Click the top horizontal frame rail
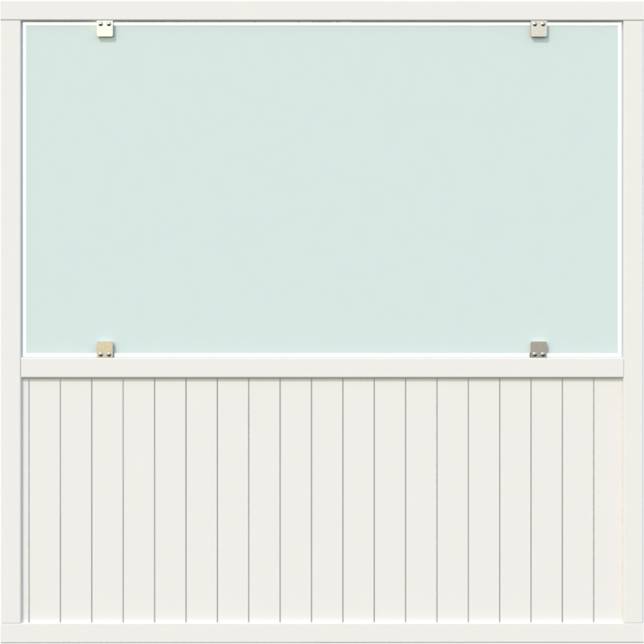The height and width of the screenshot is (644, 644). click(x=321, y=10)
